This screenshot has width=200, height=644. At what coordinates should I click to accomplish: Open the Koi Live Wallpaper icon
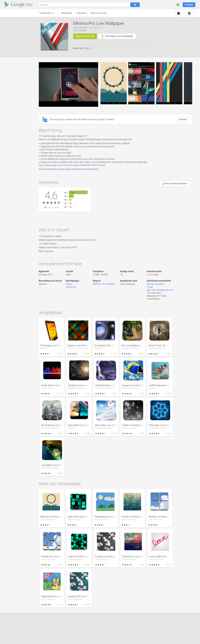[x=132, y=330]
